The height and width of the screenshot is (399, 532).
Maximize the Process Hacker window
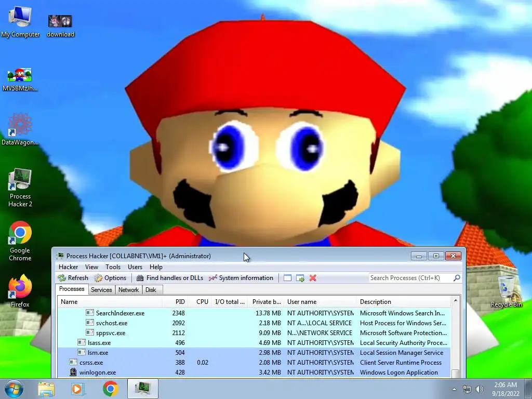(x=436, y=256)
